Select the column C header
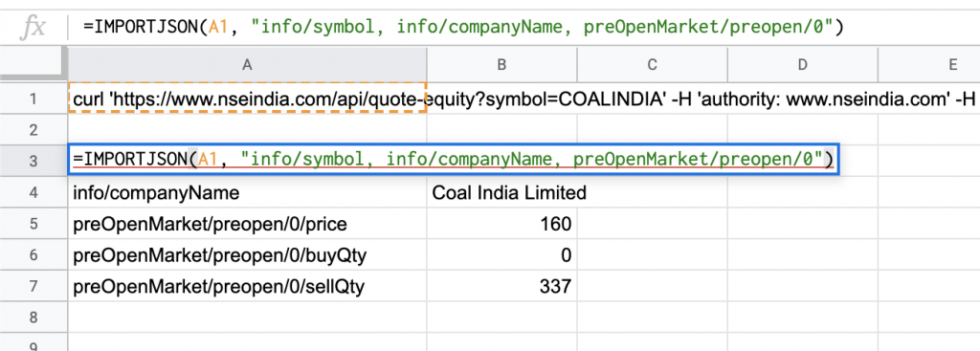 [652, 64]
